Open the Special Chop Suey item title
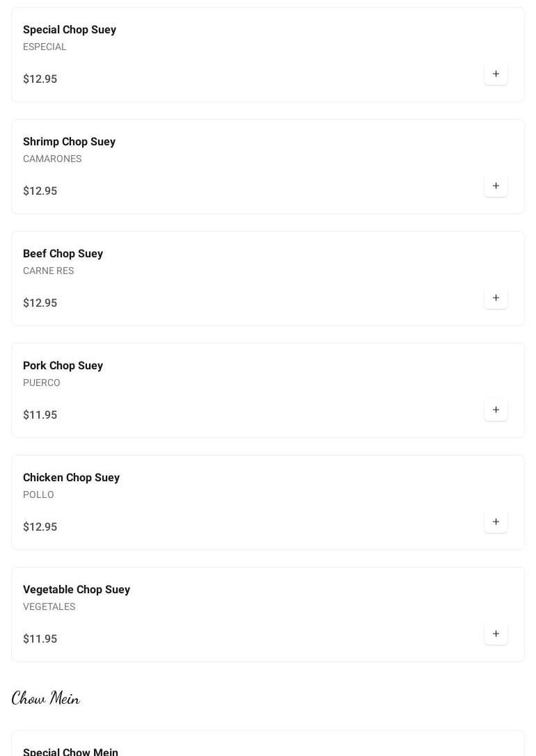536x756 pixels. click(70, 30)
